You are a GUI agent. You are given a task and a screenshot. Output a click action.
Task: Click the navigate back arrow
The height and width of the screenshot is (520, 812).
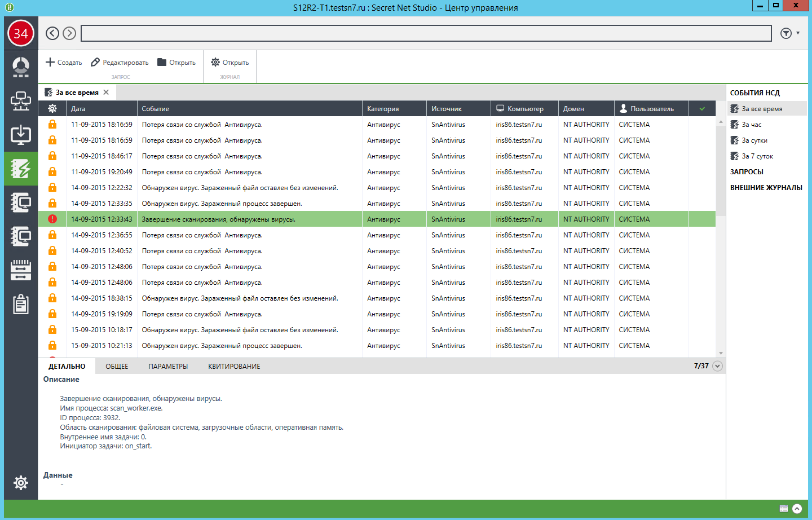[52, 33]
